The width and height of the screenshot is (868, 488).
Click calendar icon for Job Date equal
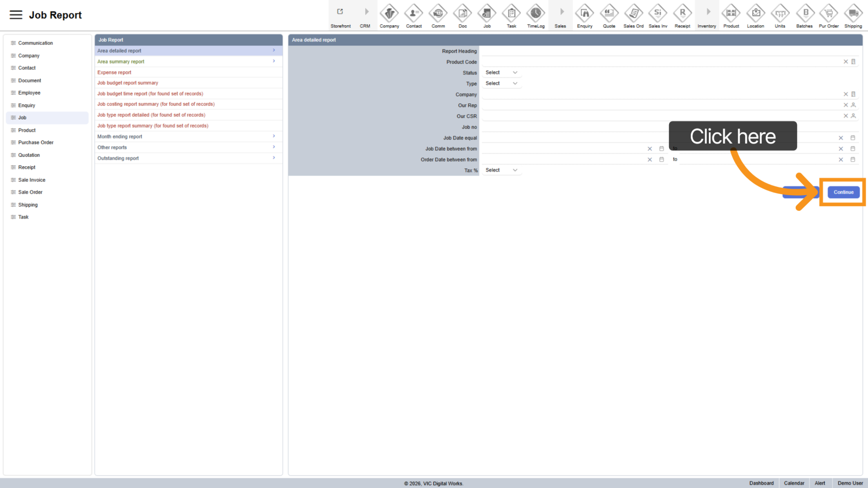pyautogui.click(x=853, y=138)
